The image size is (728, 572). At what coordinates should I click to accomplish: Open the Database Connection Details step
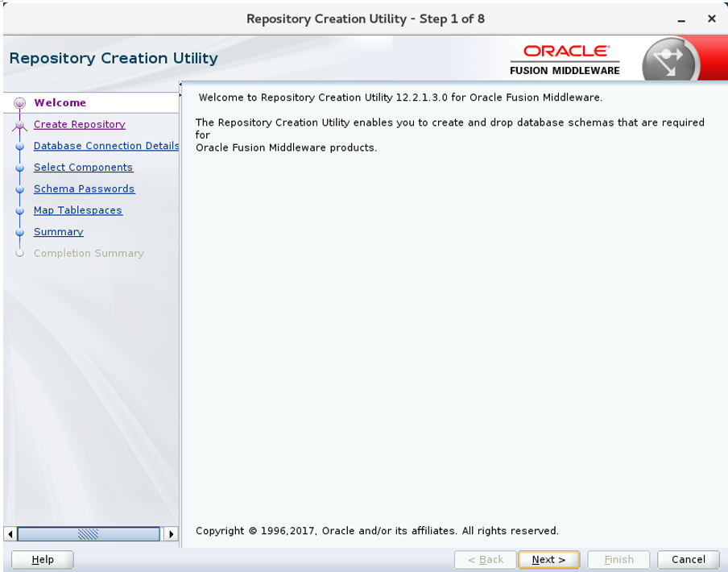click(106, 146)
